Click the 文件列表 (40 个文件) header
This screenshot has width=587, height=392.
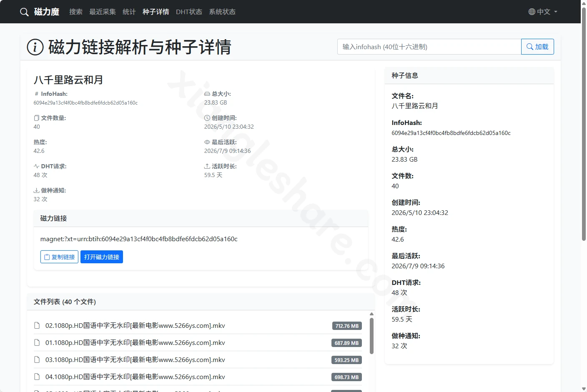coord(201,302)
